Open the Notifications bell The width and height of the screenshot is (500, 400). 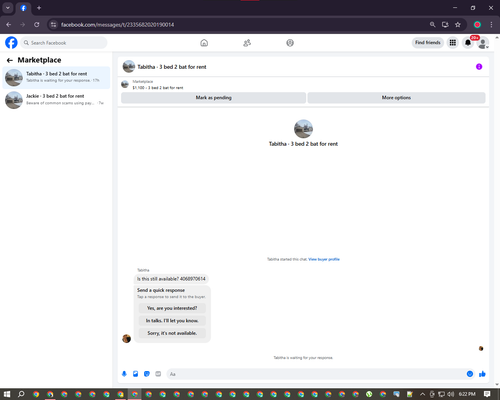[468, 43]
